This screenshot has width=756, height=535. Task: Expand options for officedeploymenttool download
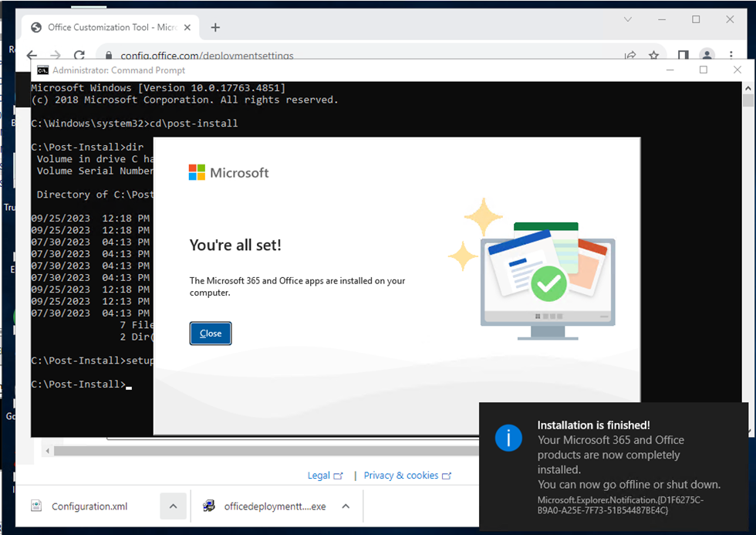[346, 506]
